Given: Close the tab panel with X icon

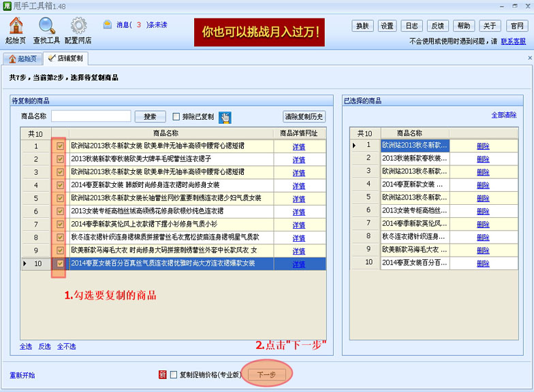Looking at the screenshot, I should (x=530, y=59).
